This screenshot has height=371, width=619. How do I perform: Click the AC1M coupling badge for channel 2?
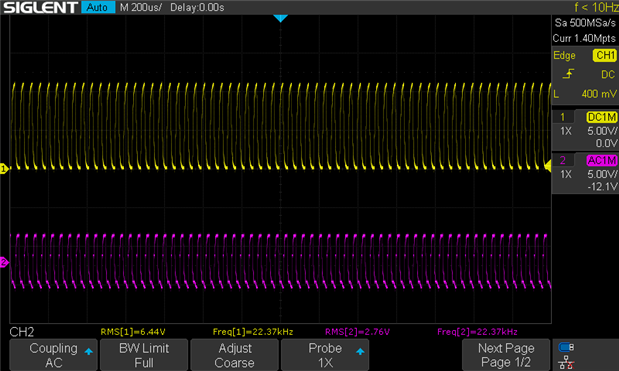[x=602, y=160]
